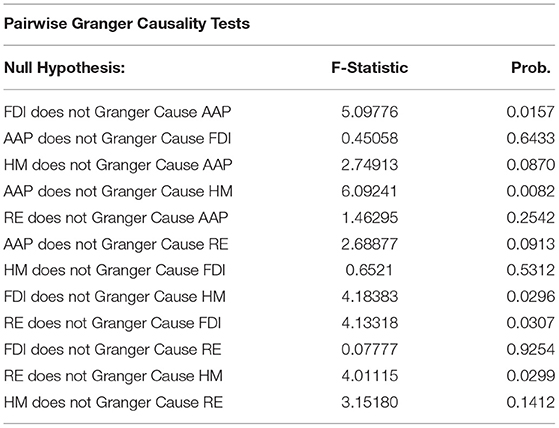The width and height of the screenshot is (559, 428).
Task: Click F-statistic value 0.6521
Action: pyautogui.click(x=369, y=270)
